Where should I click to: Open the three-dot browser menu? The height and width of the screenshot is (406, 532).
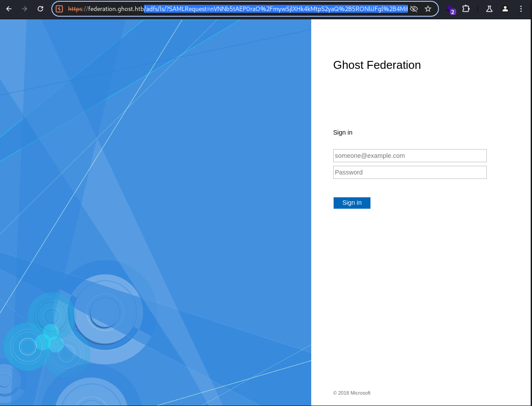[x=521, y=9]
